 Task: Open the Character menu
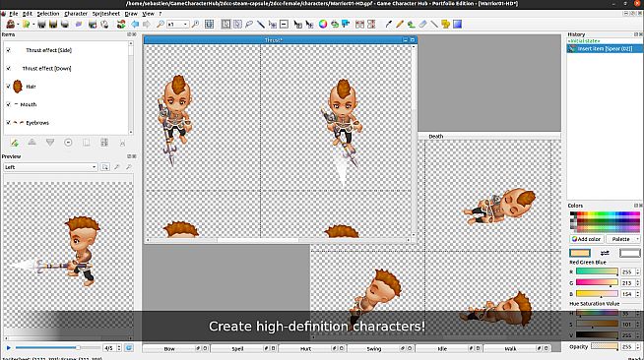(76, 14)
